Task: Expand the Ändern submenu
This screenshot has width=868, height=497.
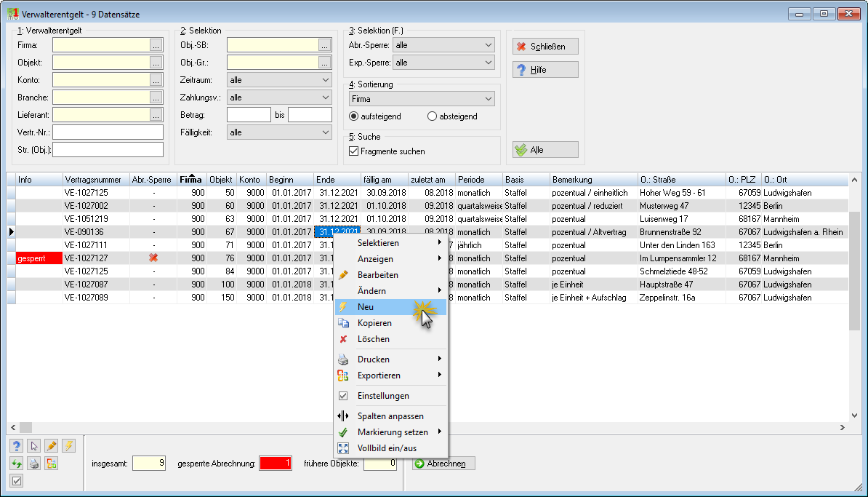Action: click(391, 291)
